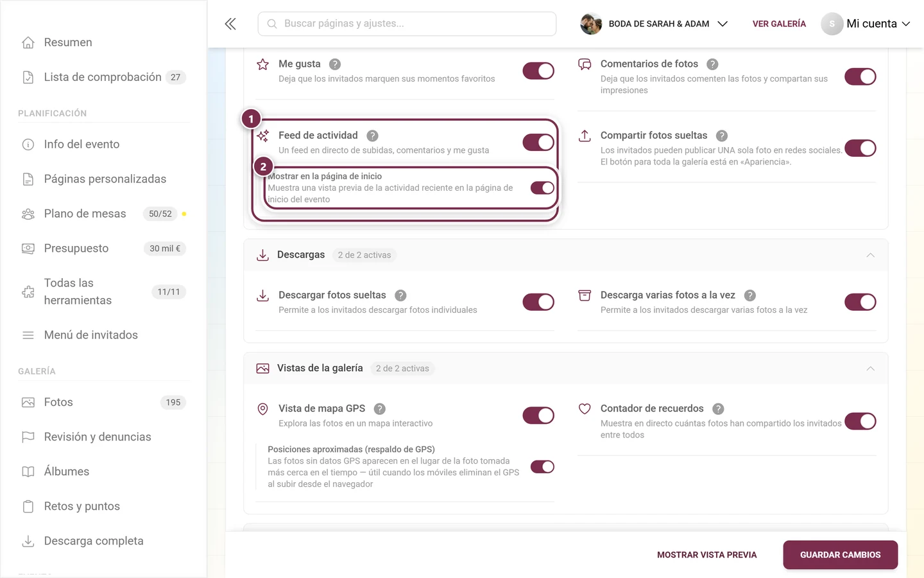Image resolution: width=924 pixels, height=578 pixels.
Task: Click the Info del evento info icon
Action: click(x=28, y=144)
